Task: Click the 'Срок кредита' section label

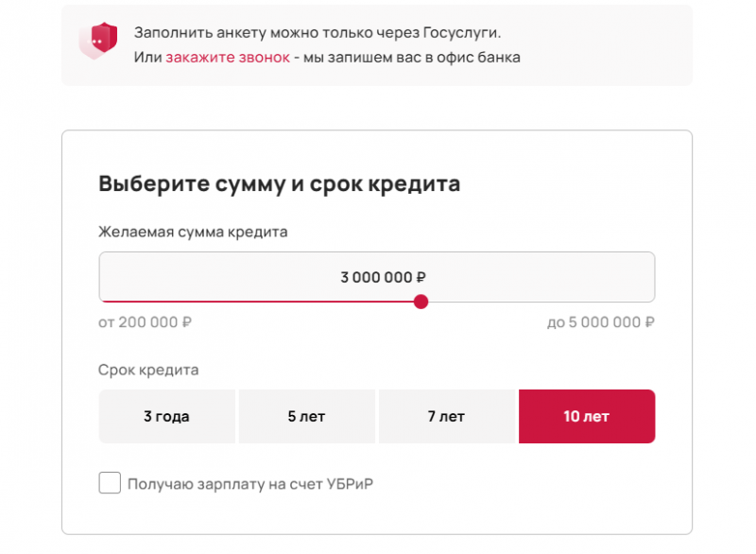Action: point(148,370)
